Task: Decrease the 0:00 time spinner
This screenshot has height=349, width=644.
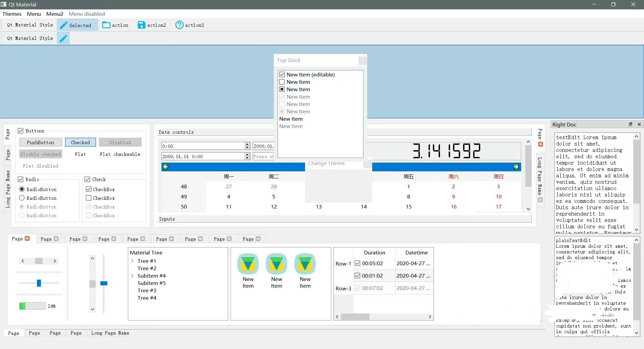Action: coord(247,148)
